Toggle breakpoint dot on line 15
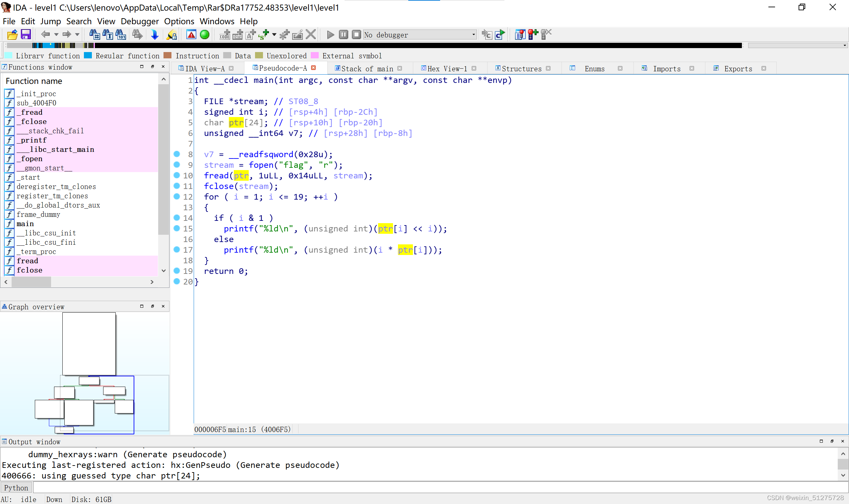 pyautogui.click(x=176, y=228)
